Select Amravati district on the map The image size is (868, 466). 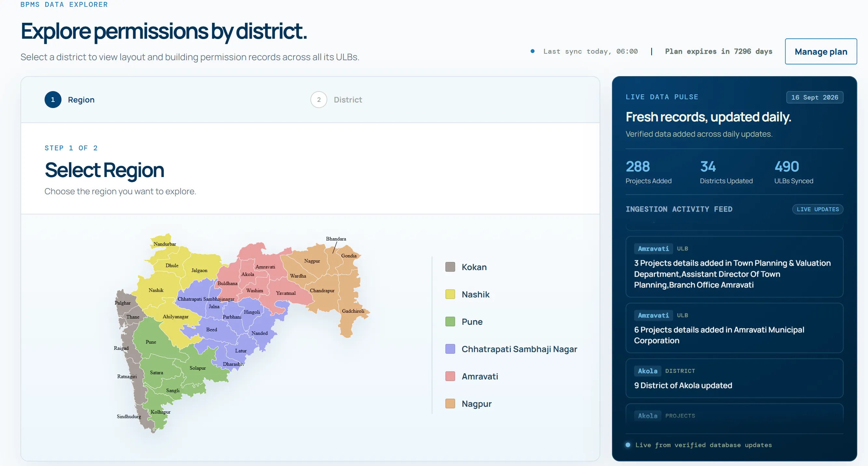[x=265, y=267]
